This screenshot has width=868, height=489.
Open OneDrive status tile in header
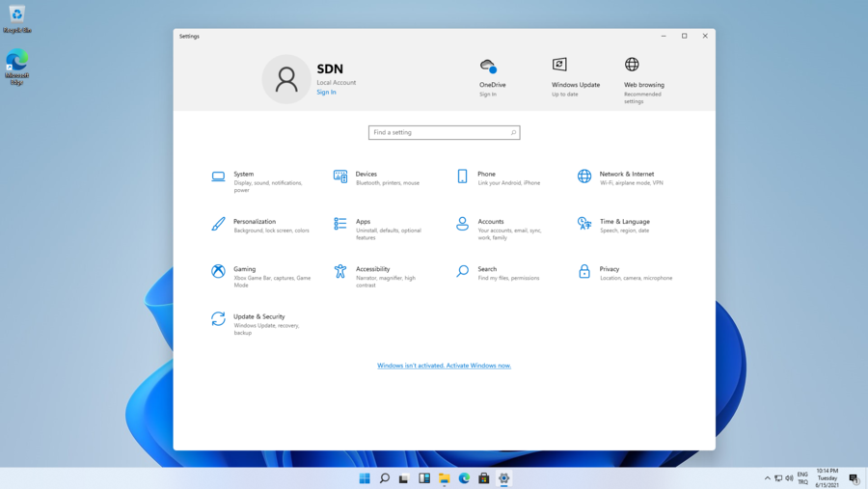[492, 75]
